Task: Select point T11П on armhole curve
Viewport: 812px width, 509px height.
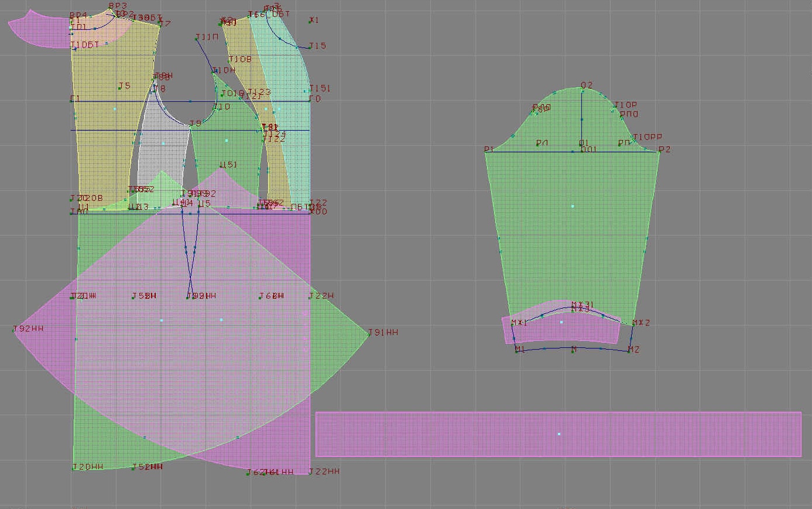Action: 197,39
